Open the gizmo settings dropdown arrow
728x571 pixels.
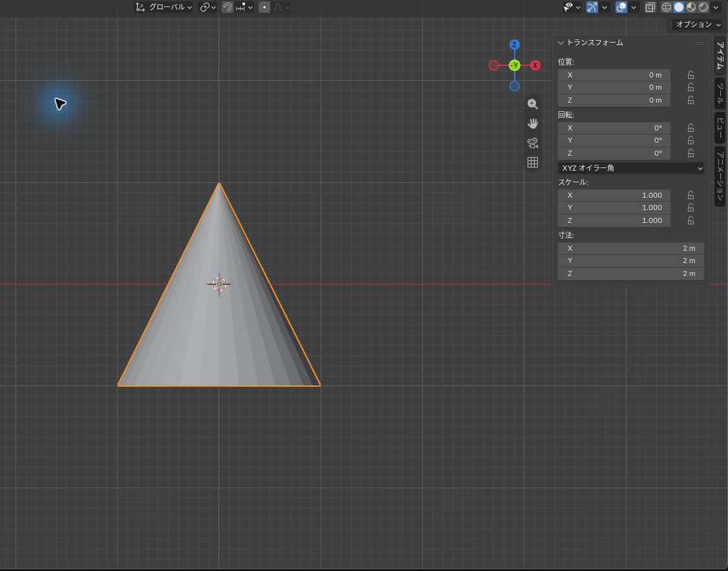[x=605, y=7]
